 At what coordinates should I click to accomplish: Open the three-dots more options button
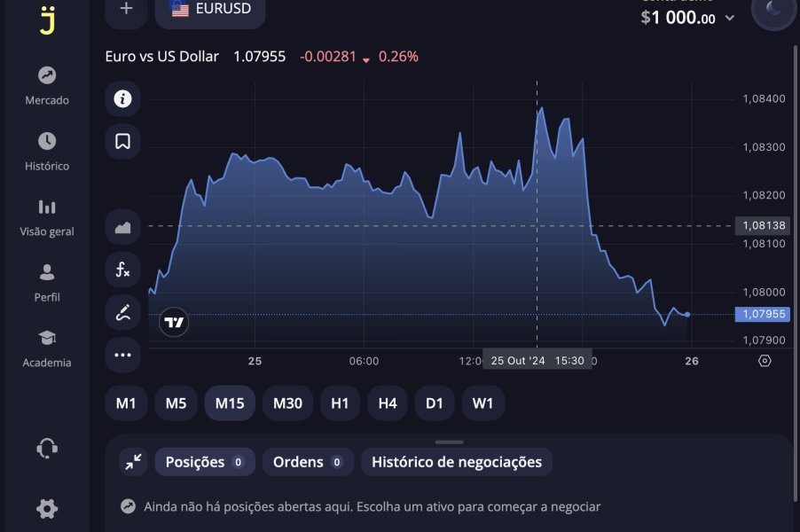point(122,355)
